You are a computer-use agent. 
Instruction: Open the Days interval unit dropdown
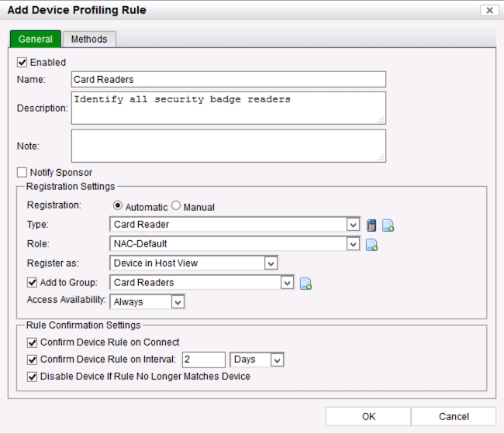277,360
